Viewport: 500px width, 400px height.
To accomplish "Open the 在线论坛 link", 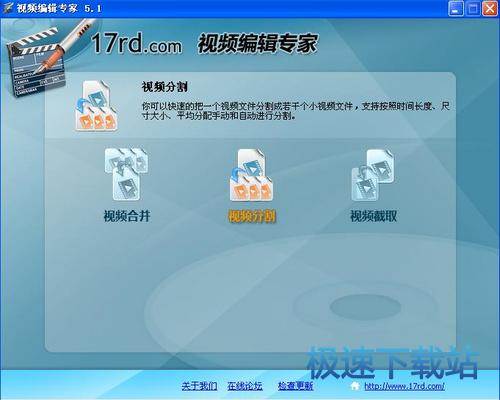I will click(245, 386).
